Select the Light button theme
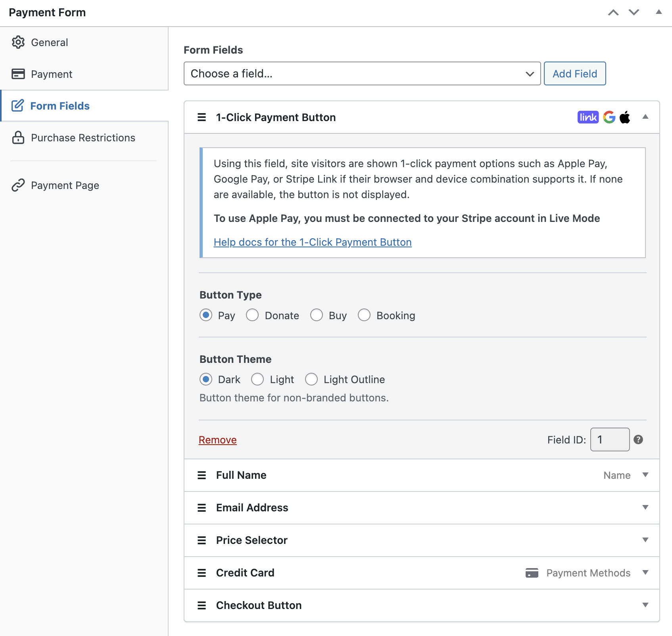The image size is (672, 636). click(x=257, y=379)
